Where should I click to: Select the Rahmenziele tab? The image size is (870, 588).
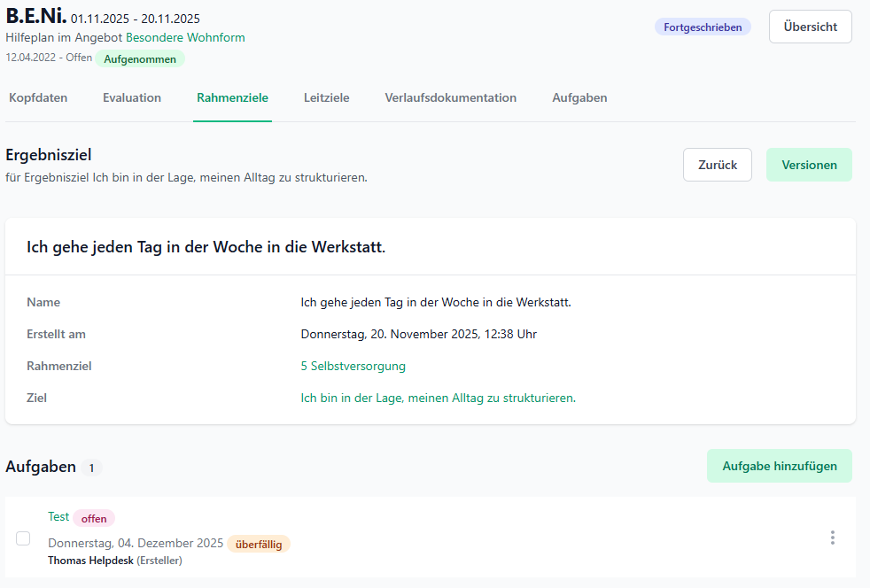232,98
